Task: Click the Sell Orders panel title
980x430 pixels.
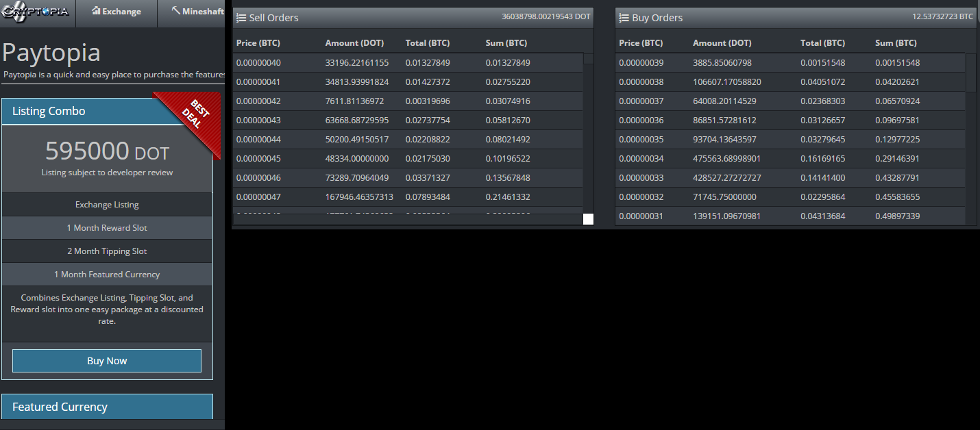Action: (274, 18)
